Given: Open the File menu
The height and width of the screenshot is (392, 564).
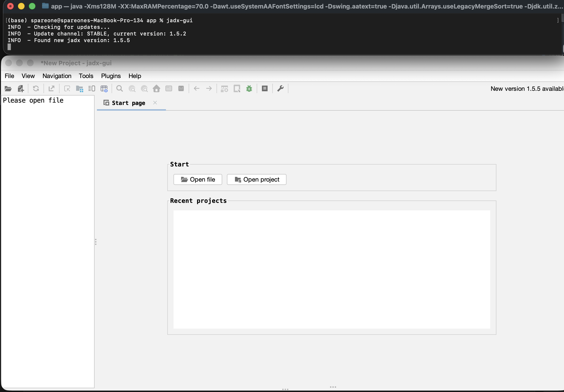Looking at the screenshot, I should (9, 76).
